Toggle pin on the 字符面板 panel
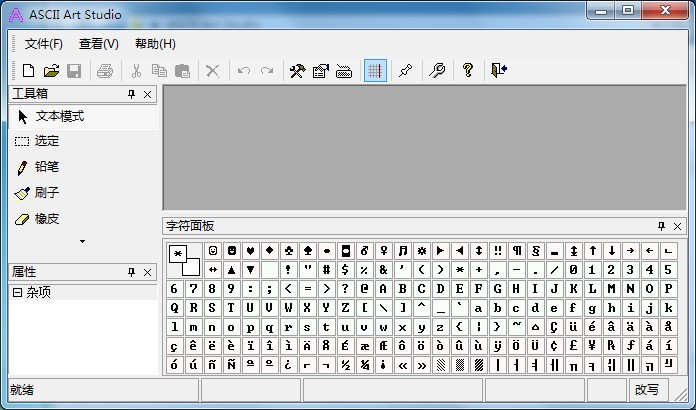This screenshot has width=696, height=410. [x=661, y=226]
